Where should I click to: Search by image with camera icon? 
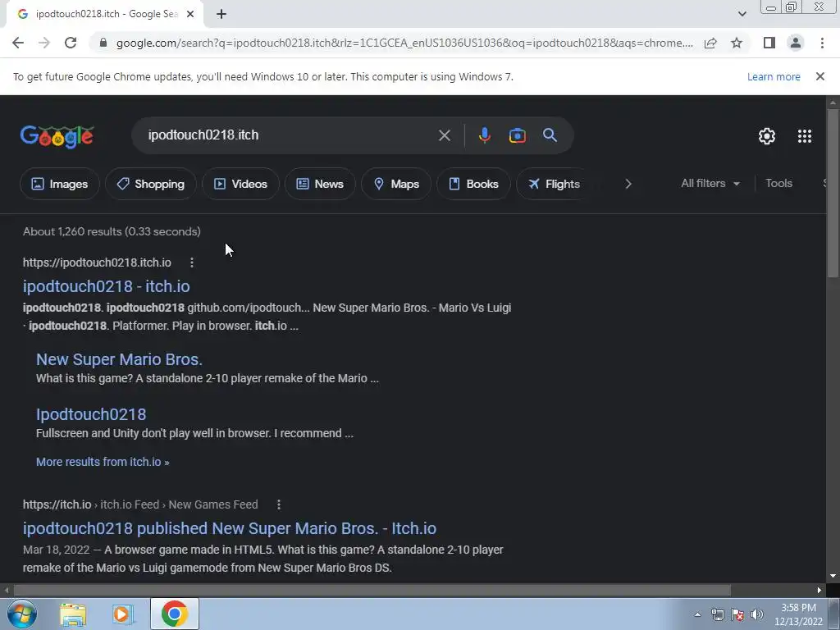[518, 135]
